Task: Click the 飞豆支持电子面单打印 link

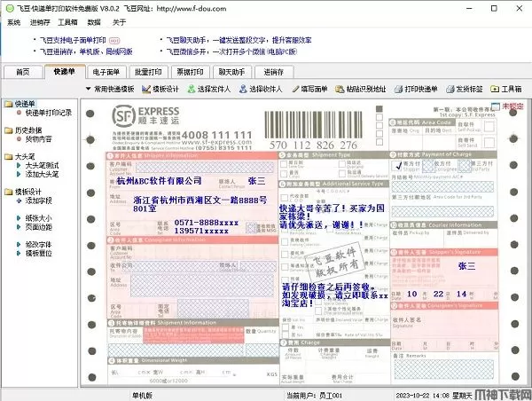Action: (x=74, y=40)
